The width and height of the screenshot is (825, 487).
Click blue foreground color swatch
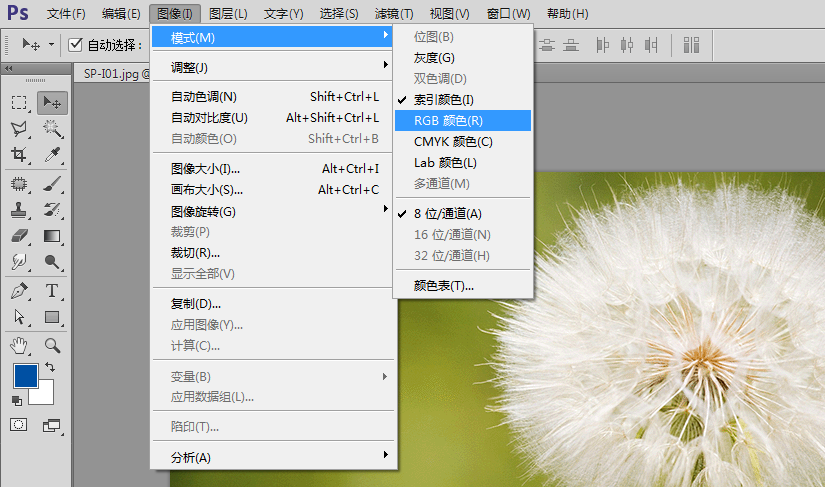(25, 376)
